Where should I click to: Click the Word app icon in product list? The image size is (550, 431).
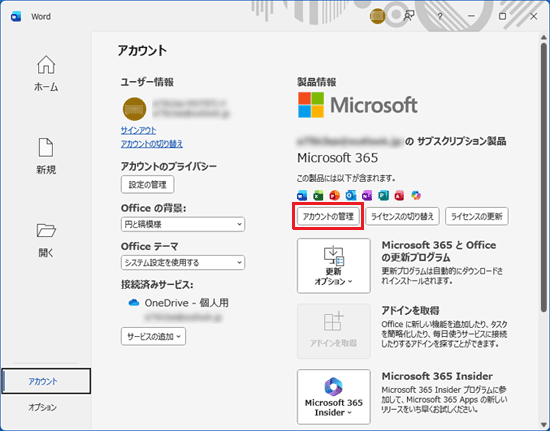pos(302,195)
